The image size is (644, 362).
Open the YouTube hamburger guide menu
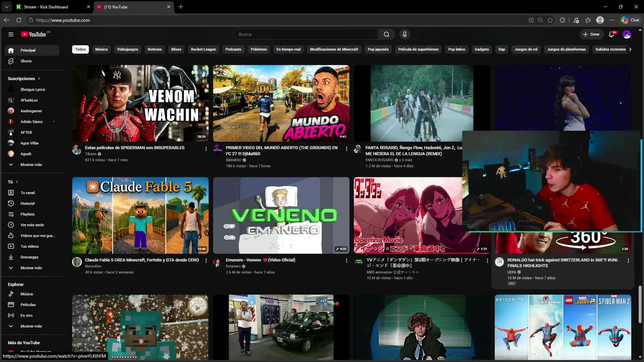pos(11,34)
